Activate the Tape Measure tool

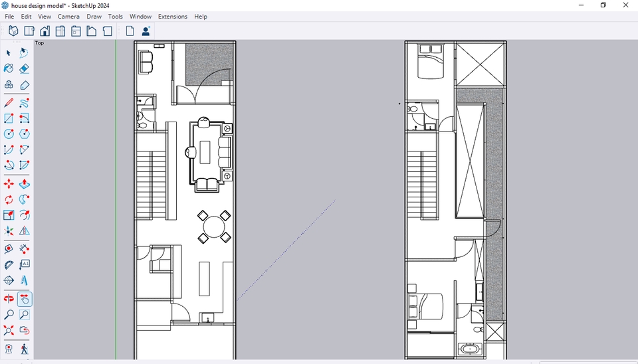click(x=9, y=249)
